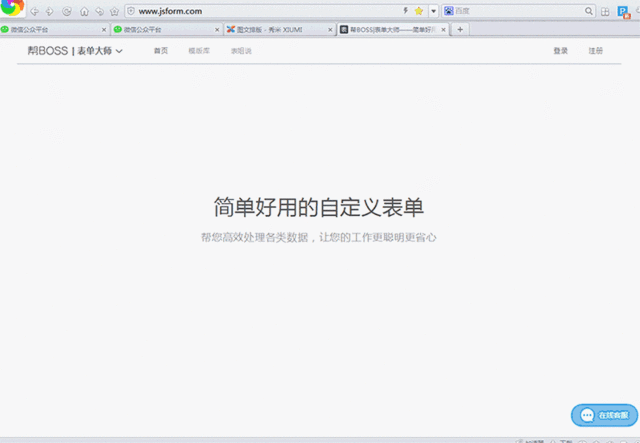Click the 注册 register link
Screen dimensions: 640x443
point(596,51)
